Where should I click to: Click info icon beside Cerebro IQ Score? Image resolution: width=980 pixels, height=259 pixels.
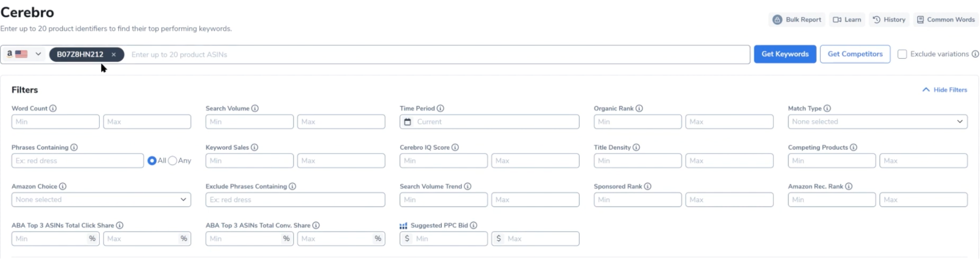[455, 147]
